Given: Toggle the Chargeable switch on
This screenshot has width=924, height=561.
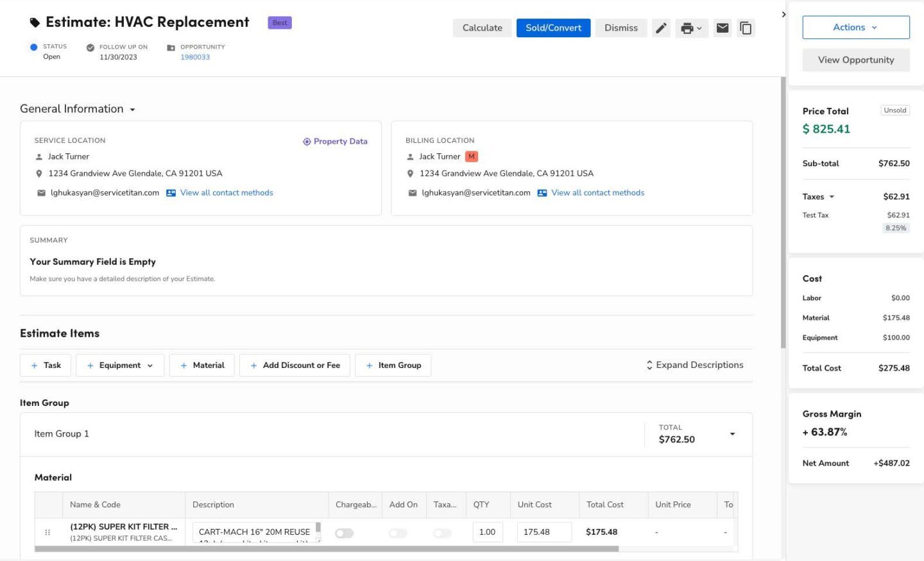Looking at the screenshot, I should 345,533.
